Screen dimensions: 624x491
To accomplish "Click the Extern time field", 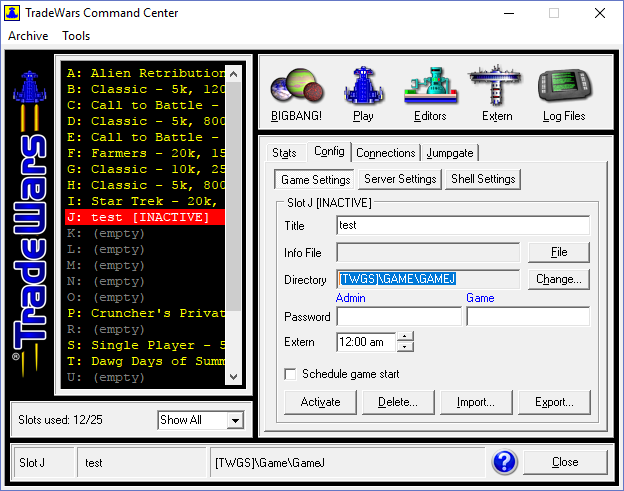I will 366,342.
